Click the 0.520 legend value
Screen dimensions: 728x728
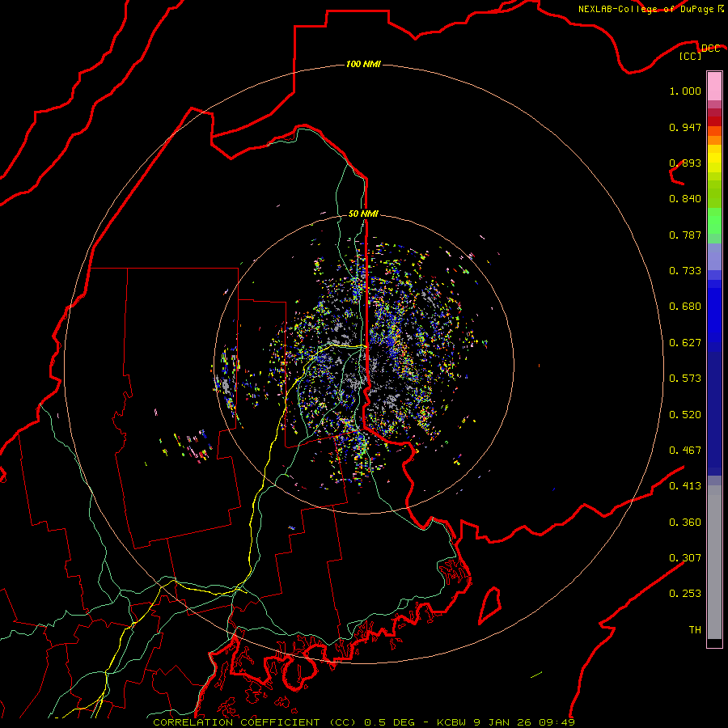coord(685,415)
